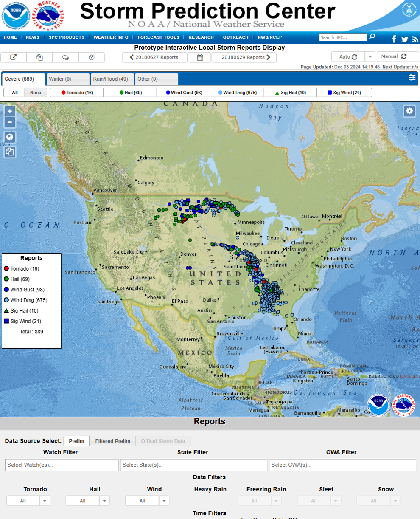Open display in new window icon

pos(14,57)
